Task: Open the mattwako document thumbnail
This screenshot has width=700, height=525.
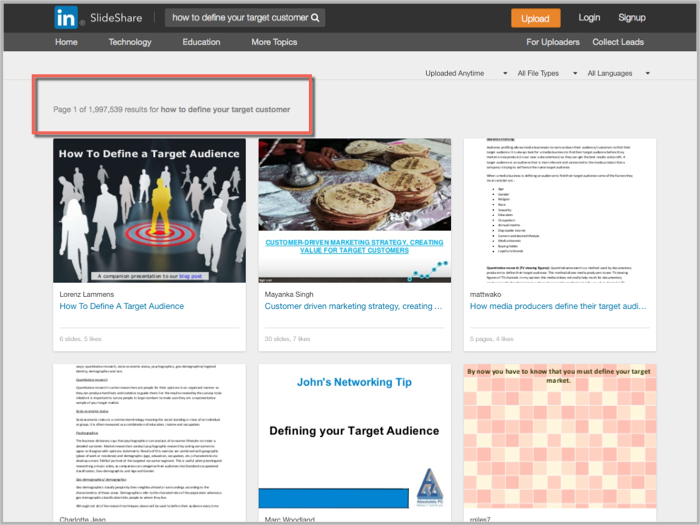Action: click(x=560, y=210)
